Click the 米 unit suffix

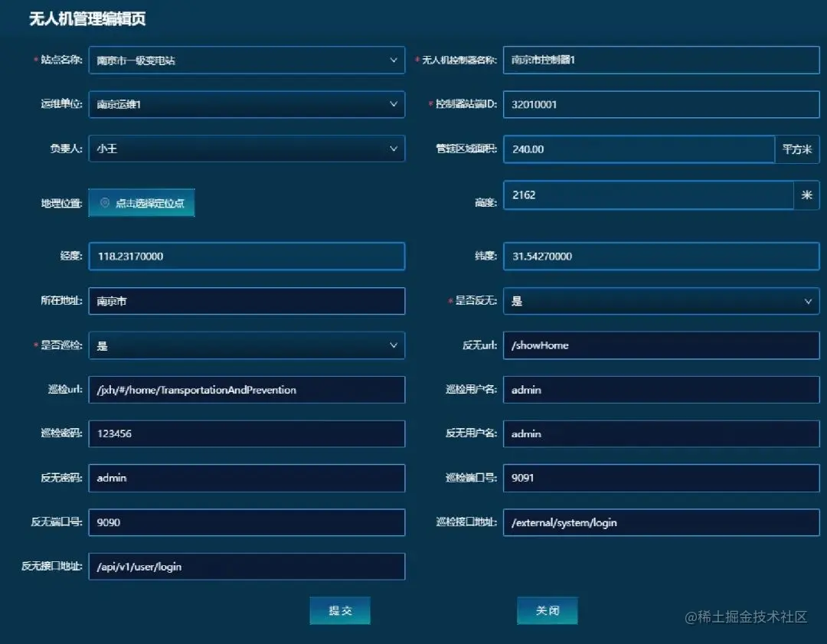[806, 195]
